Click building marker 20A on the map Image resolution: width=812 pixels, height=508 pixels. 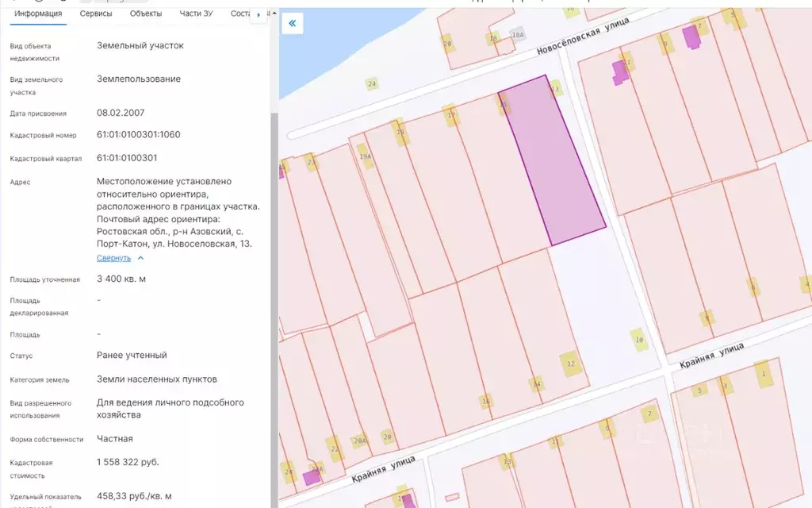click(360, 441)
